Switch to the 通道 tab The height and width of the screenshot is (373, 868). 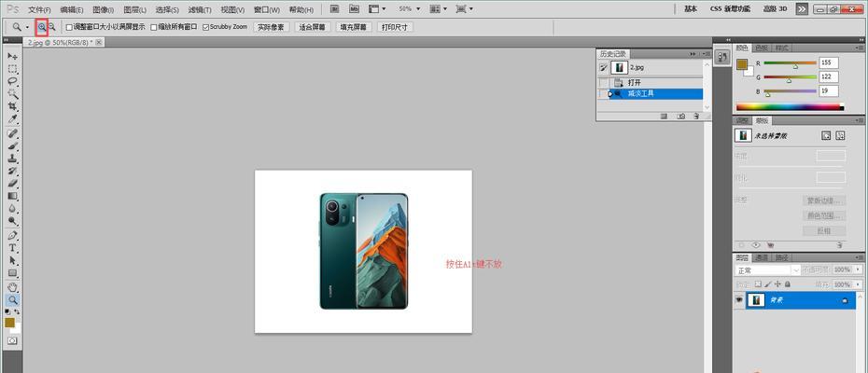(763, 257)
